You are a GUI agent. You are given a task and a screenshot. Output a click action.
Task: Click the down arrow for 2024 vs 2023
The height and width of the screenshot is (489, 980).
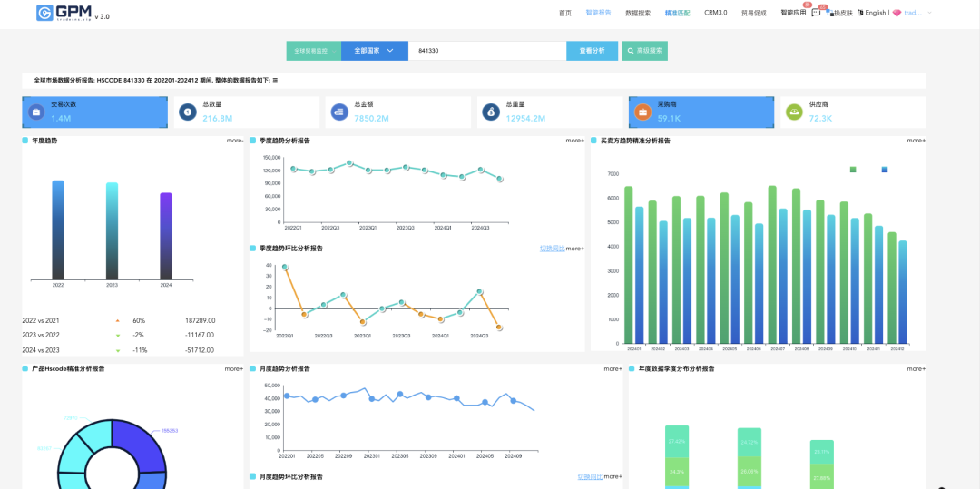tap(117, 350)
